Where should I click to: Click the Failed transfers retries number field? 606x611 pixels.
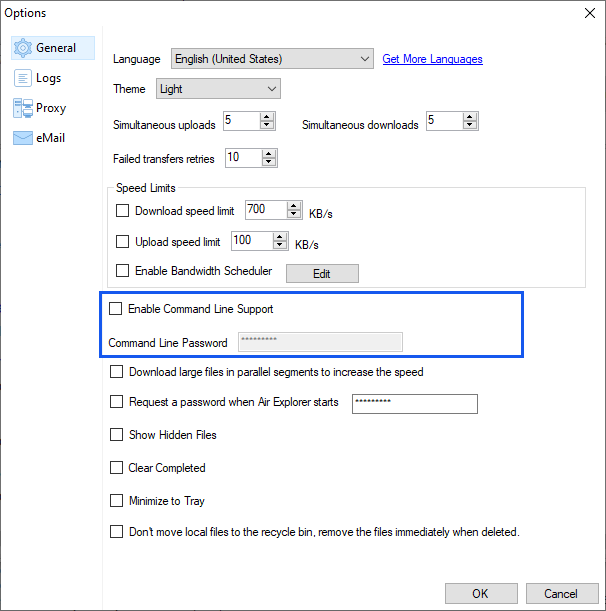pos(244,158)
